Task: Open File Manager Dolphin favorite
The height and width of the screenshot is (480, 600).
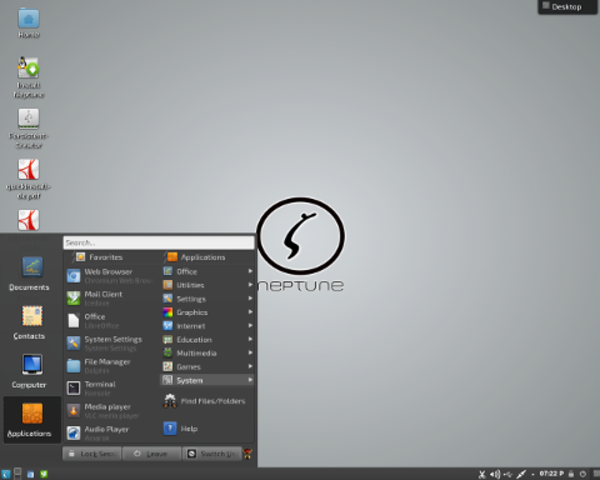Action: pos(110,366)
